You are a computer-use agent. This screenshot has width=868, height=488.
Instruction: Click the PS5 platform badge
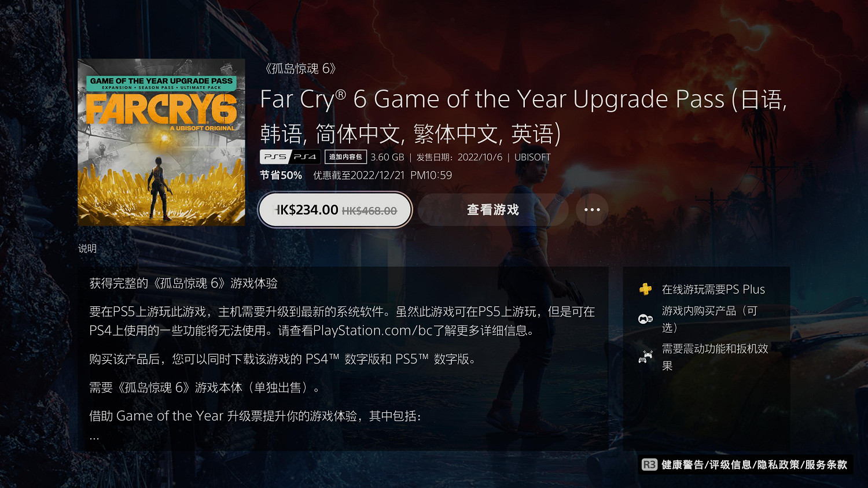pos(275,157)
